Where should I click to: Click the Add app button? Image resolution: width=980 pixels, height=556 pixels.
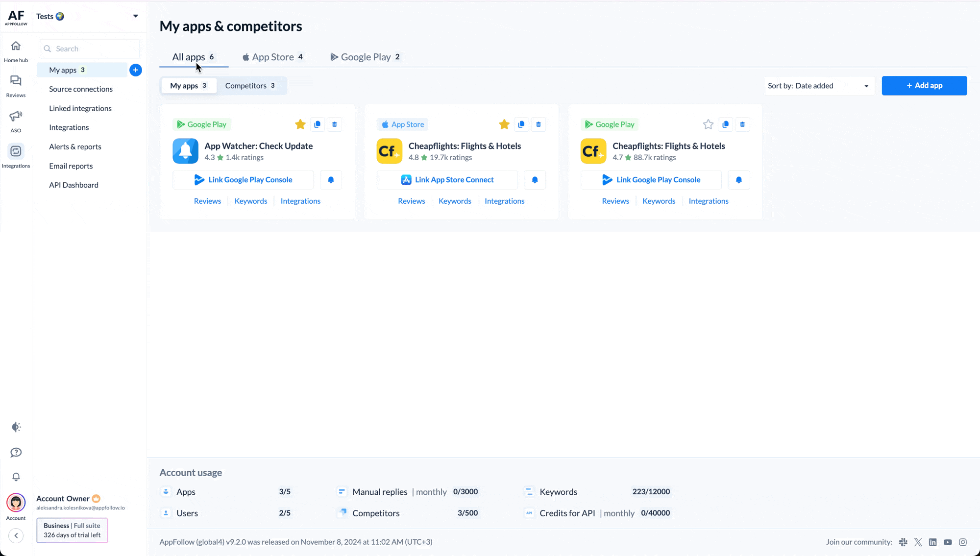point(924,86)
